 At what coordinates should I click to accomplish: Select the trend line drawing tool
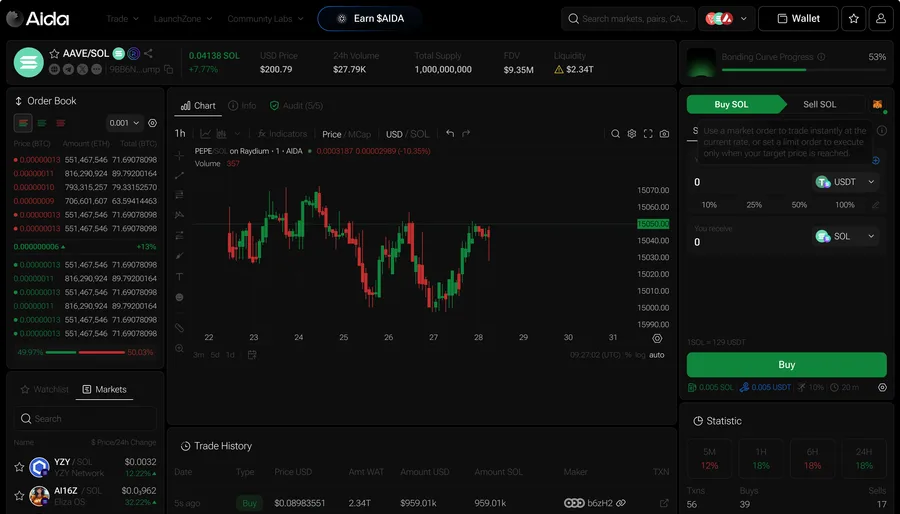pyautogui.click(x=179, y=176)
